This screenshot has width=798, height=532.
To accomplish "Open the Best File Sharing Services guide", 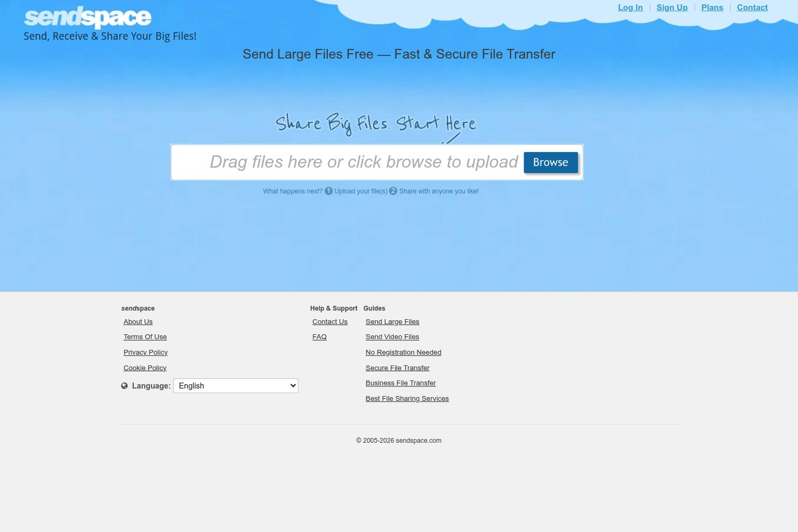I will point(407,399).
